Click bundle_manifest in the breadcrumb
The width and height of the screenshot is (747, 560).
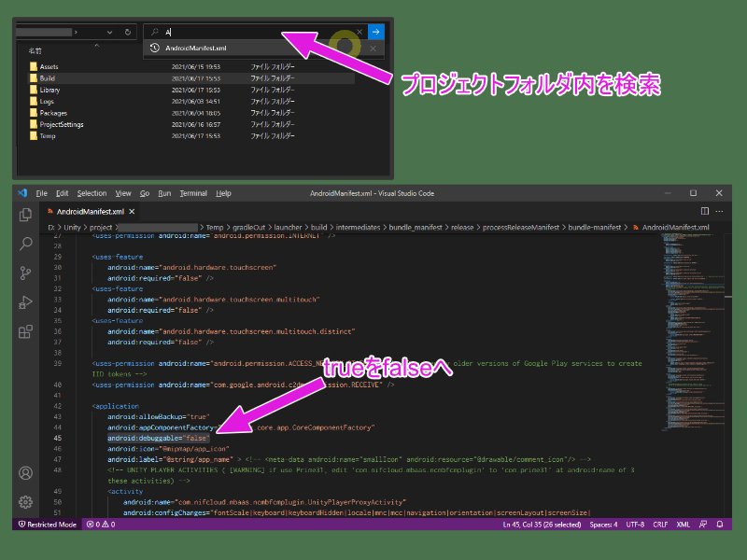[416, 227]
